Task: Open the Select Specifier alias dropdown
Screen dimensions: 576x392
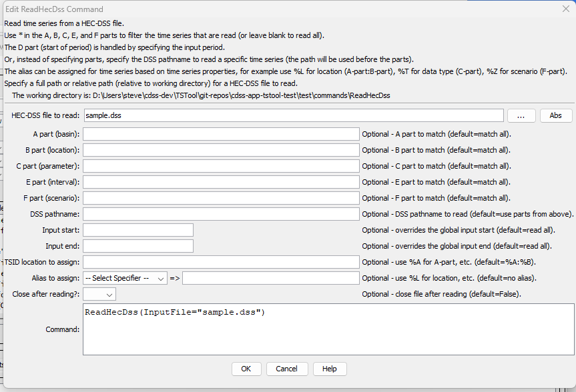Action: [125, 278]
